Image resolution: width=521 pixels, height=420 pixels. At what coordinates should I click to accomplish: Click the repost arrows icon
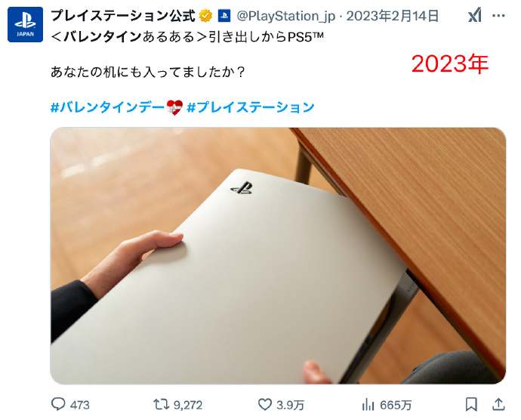point(161,404)
